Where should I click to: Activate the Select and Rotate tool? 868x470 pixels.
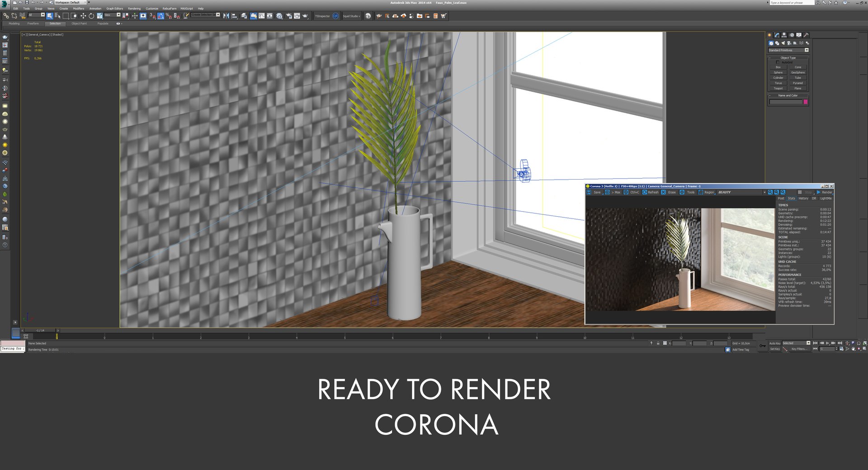(x=91, y=16)
